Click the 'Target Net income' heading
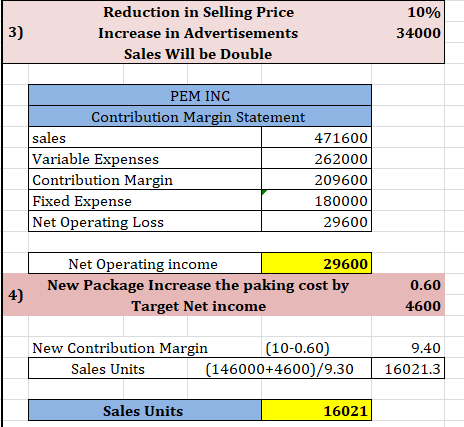The height and width of the screenshot is (427, 464). click(199, 306)
